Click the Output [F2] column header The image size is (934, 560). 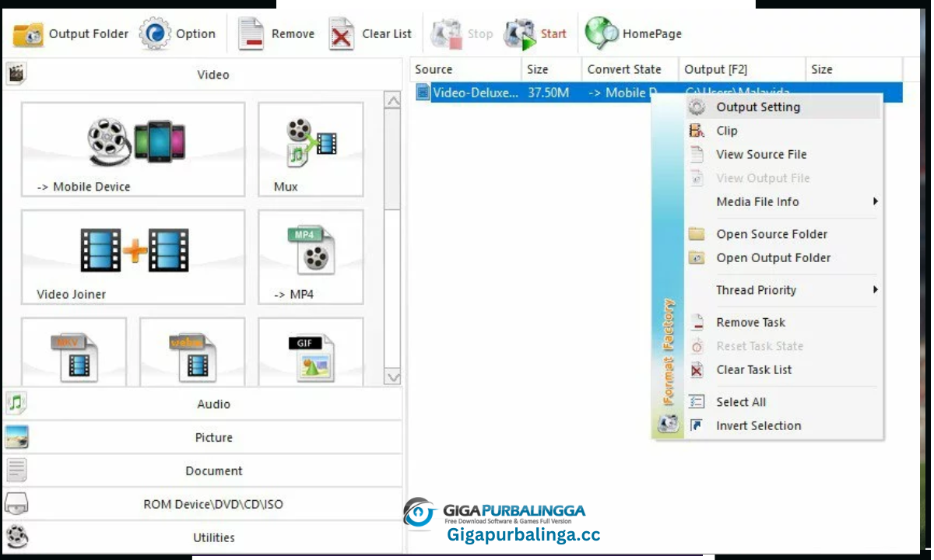point(742,69)
